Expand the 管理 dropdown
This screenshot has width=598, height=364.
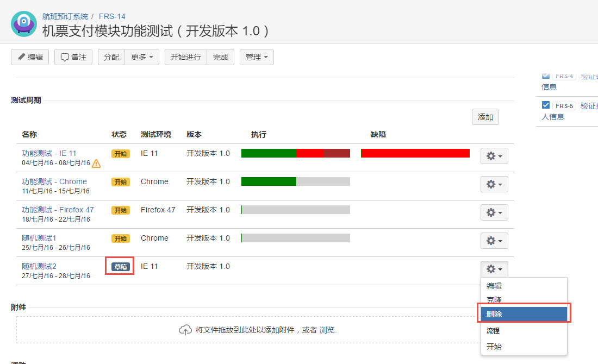tap(257, 57)
